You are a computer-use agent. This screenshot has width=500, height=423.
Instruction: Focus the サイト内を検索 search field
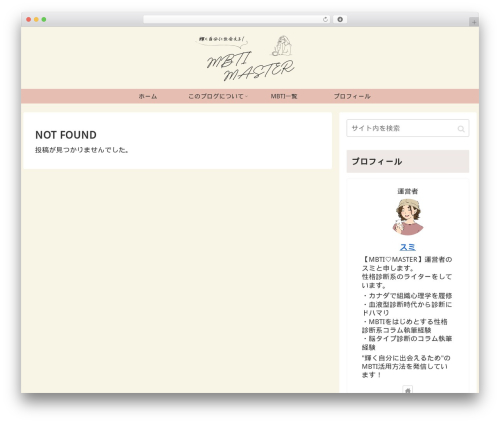(x=407, y=128)
